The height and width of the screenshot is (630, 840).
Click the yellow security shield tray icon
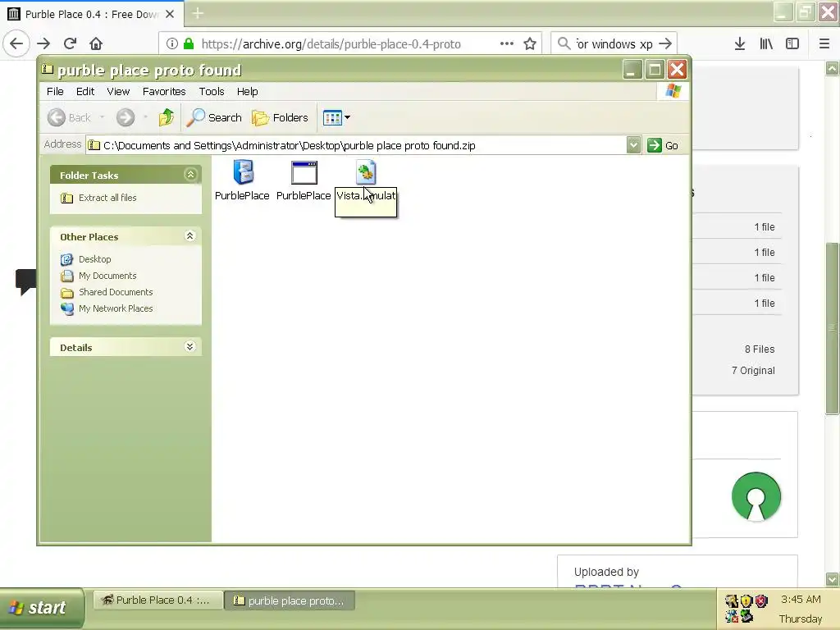746,601
